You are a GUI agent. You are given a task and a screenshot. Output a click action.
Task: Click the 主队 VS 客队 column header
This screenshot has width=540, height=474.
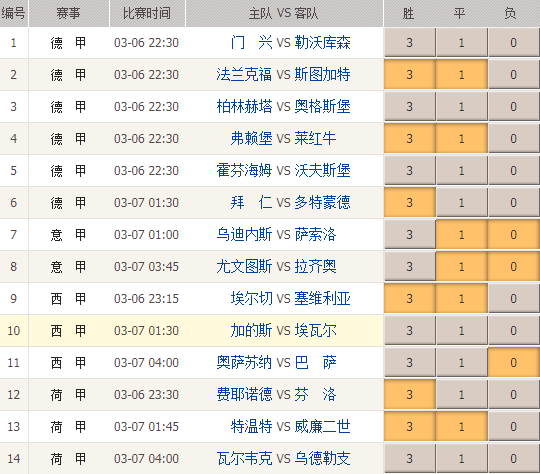284,13
